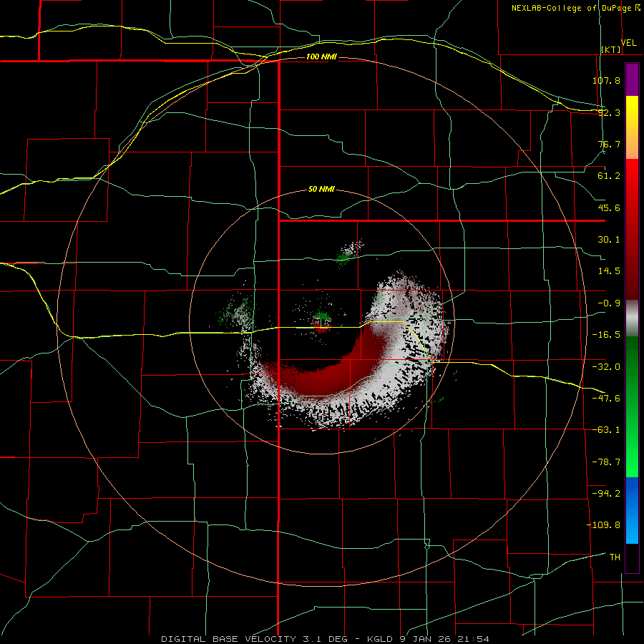Image resolution: width=644 pixels, height=644 pixels.
Task: Select the 92.3 velocity scale value
Action: tap(609, 112)
